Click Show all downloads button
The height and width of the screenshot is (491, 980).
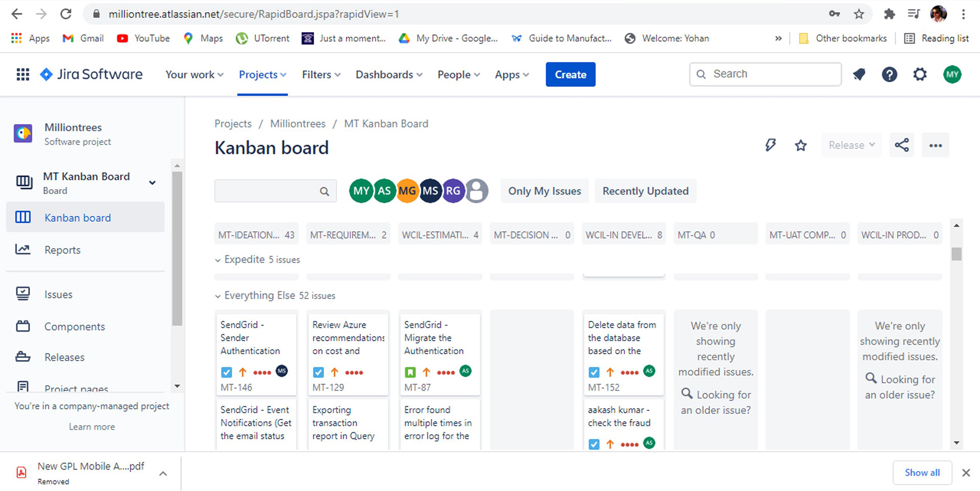(922, 473)
